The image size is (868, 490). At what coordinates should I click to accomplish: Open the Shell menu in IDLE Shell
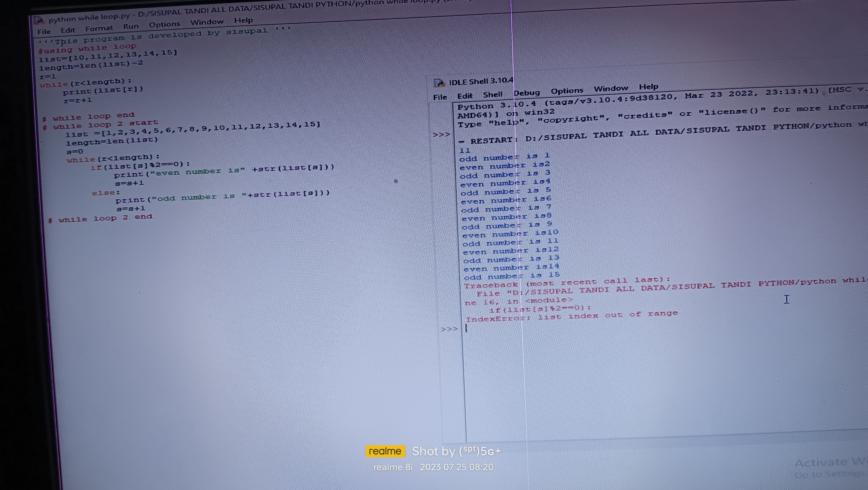pyautogui.click(x=493, y=95)
